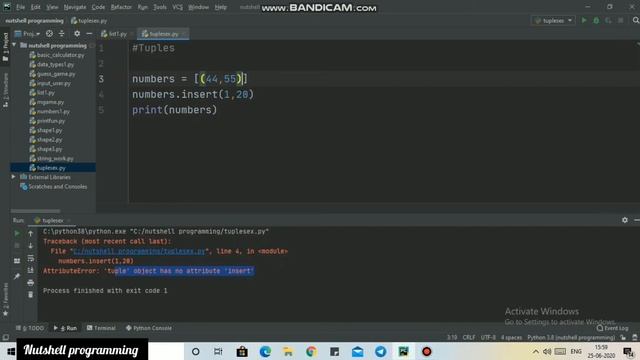This screenshot has width=640, height=360.
Task: Click the CRLF line separator status entry
Action: [469, 338]
